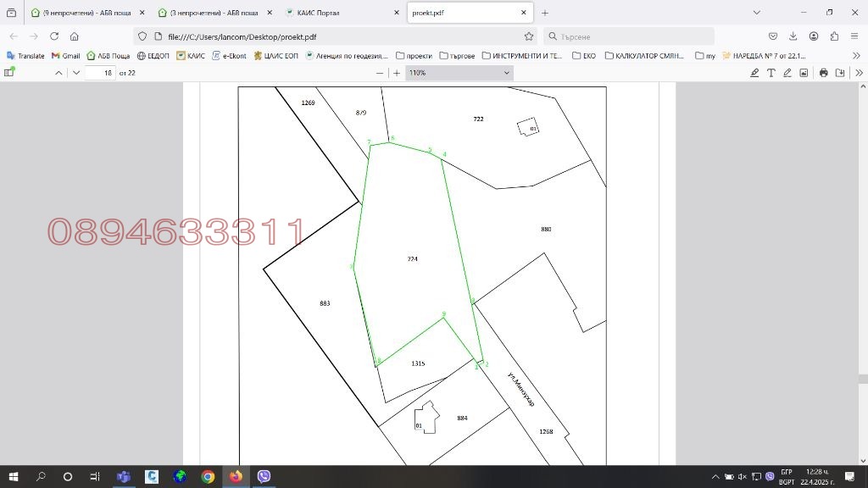868x488 pixels.
Task: Toggle the PDF viewer sidebar
Action: (9, 73)
